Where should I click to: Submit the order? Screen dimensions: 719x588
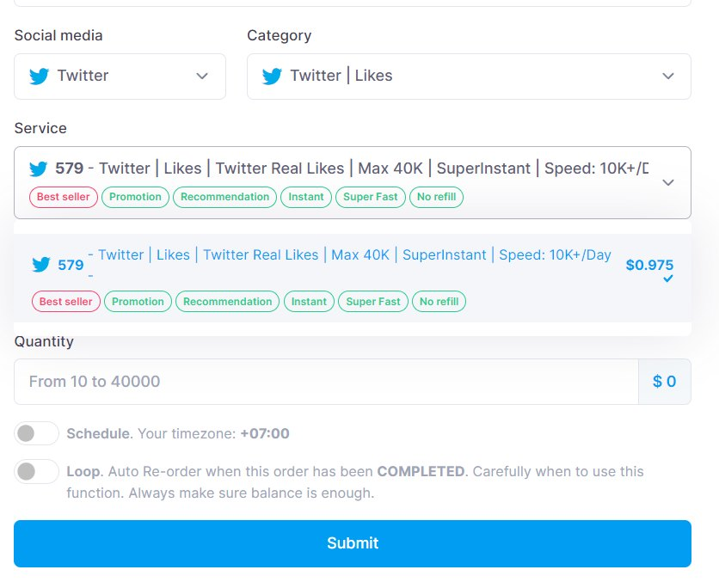pyautogui.click(x=353, y=543)
